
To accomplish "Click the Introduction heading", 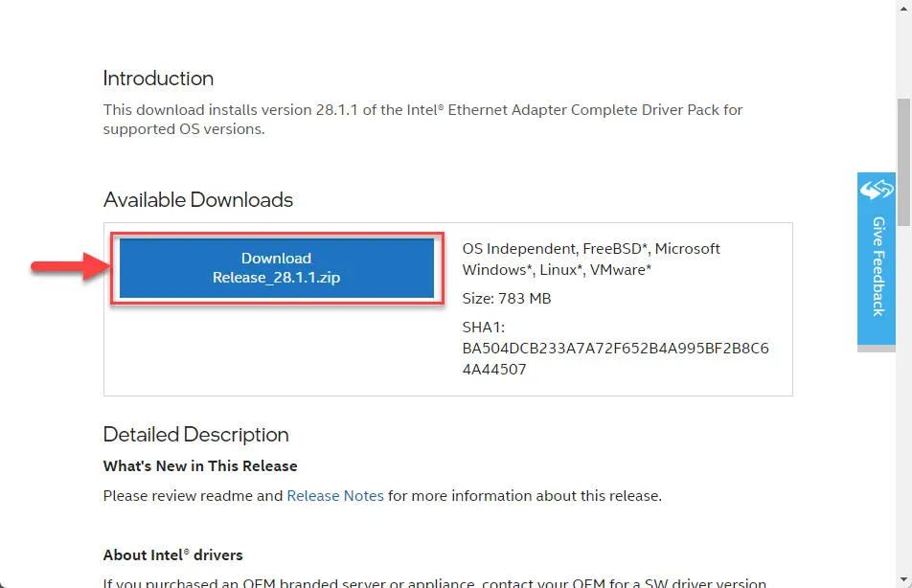I will 158,78.
